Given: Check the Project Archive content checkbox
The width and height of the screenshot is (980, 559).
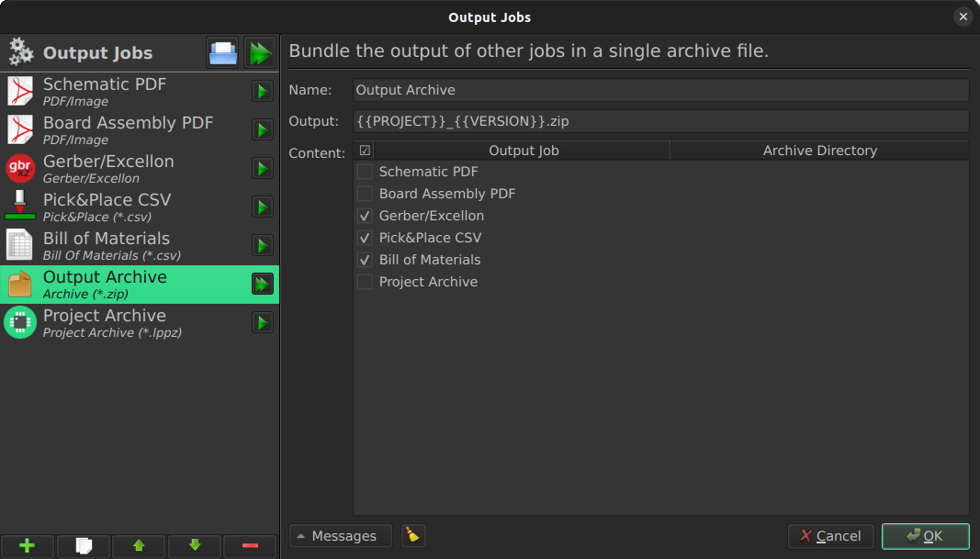Looking at the screenshot, I should (x=365, y=283).
